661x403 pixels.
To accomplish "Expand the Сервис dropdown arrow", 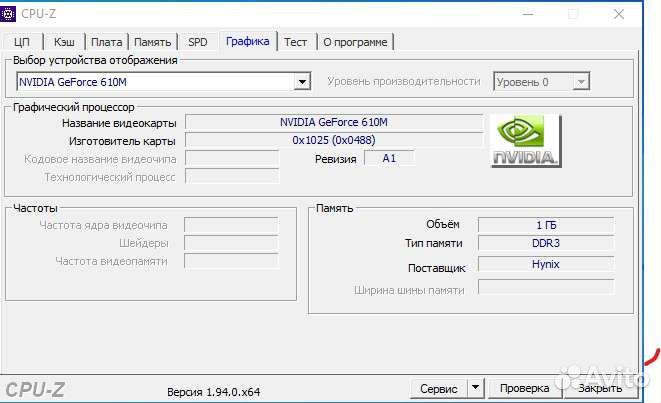I will click(x=475, y=387).
